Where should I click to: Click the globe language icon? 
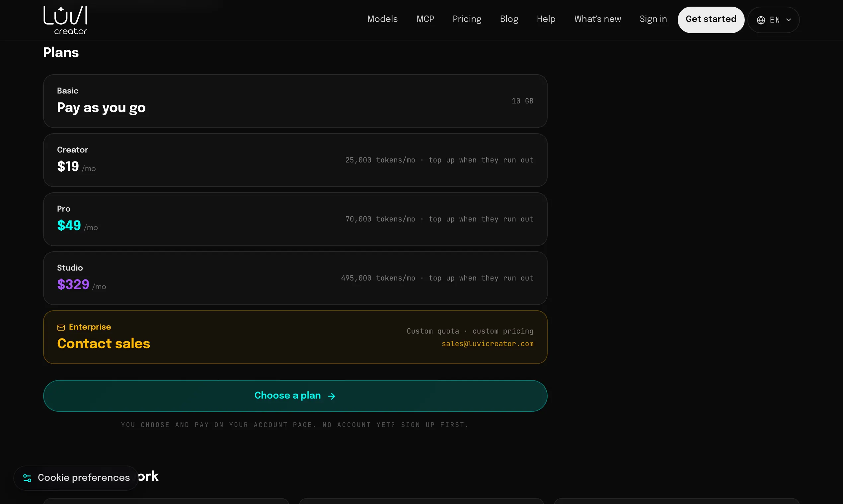[761, 20]
